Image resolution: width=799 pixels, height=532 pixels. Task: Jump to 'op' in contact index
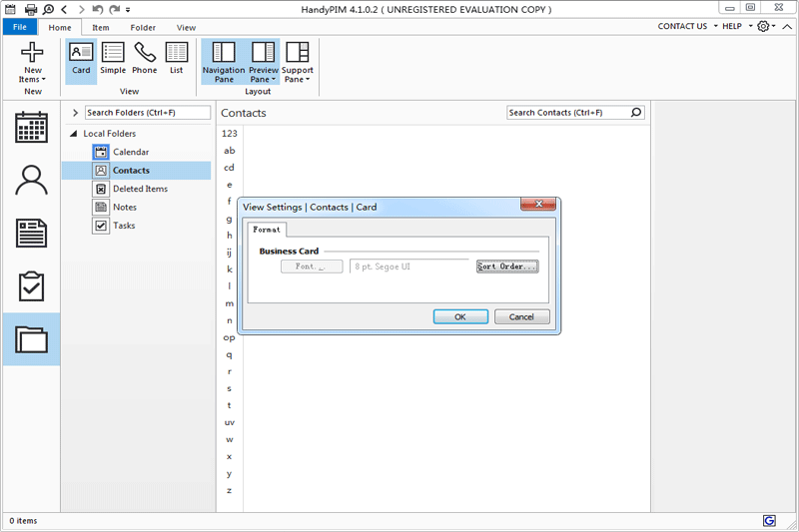230,337
